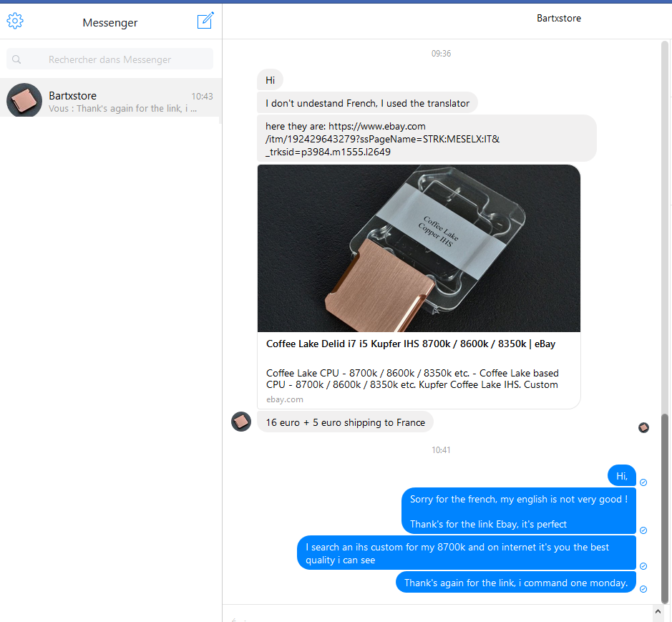This screenshot has height=622, width=672.
Task: Click the search magnifier icon
Action: 16,59
